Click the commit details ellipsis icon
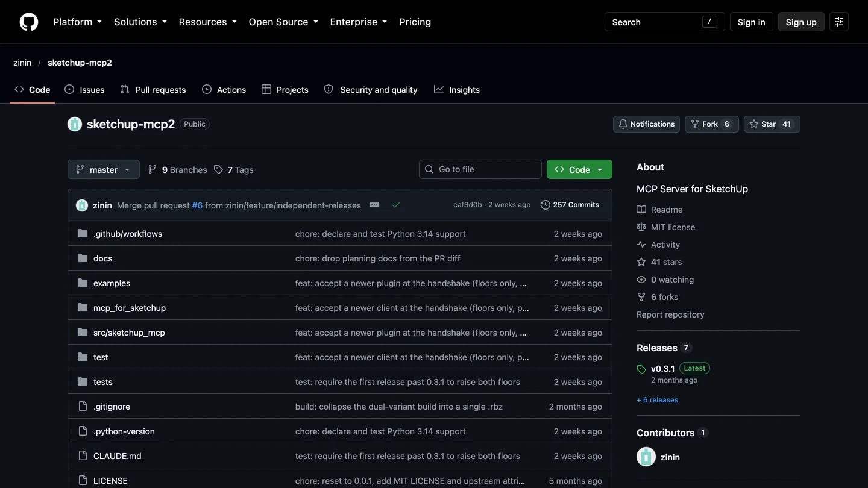This screenshot has height=488, width=868. pyautogui.click(x=374, y=205)
